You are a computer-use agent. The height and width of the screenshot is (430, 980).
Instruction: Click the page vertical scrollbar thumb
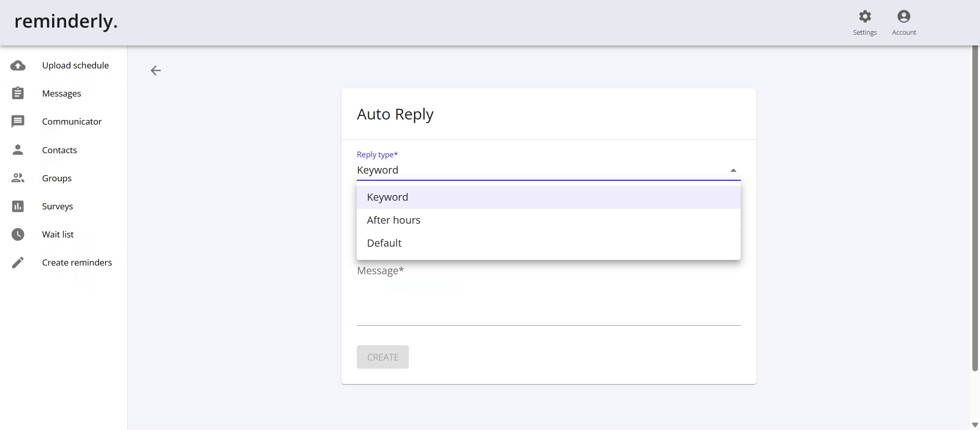[x=975, y=208]
